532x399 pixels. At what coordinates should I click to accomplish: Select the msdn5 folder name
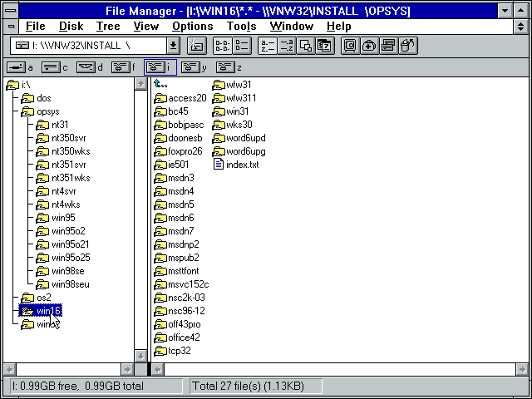point(181,204)
